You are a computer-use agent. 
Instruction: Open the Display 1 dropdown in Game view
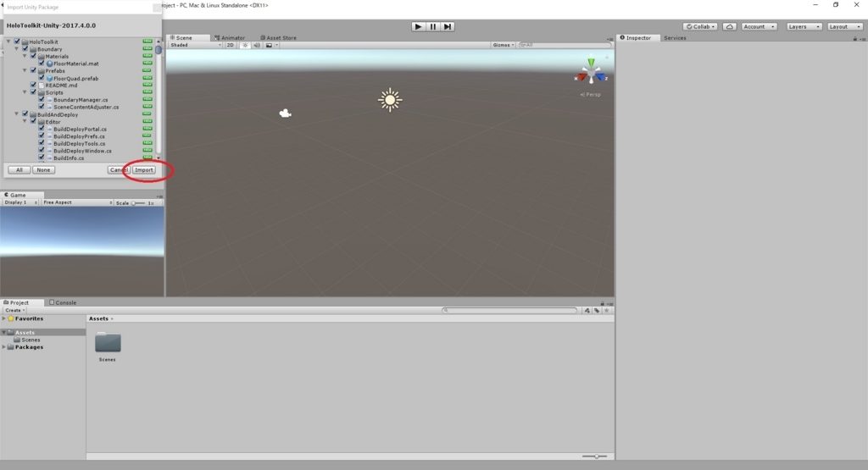pyautogui.click(x=20, y=202)
